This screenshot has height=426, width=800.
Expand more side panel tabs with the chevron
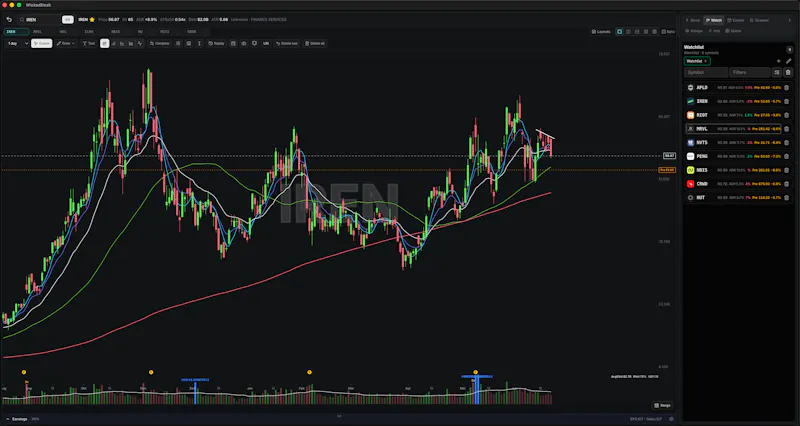point(789,20)
